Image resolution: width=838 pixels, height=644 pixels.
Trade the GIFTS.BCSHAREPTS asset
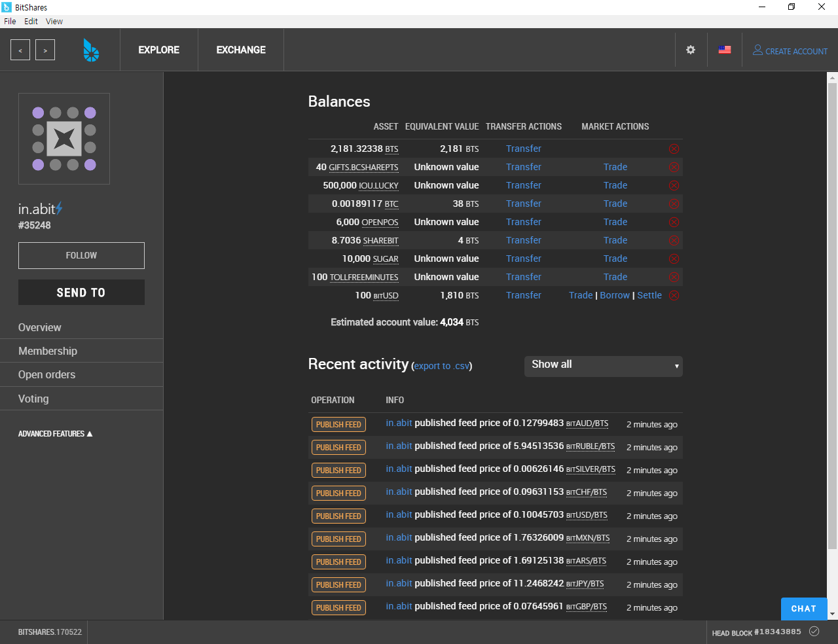pos(615,167)
